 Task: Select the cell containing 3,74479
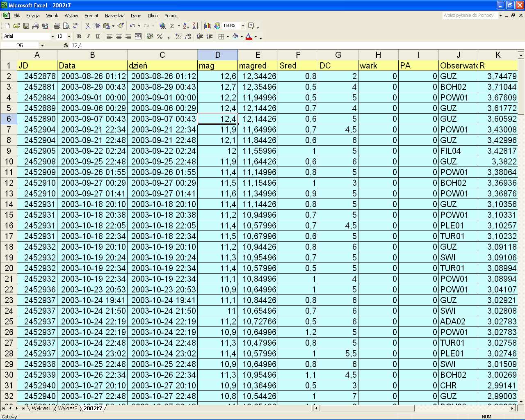(x=498, y=76)
